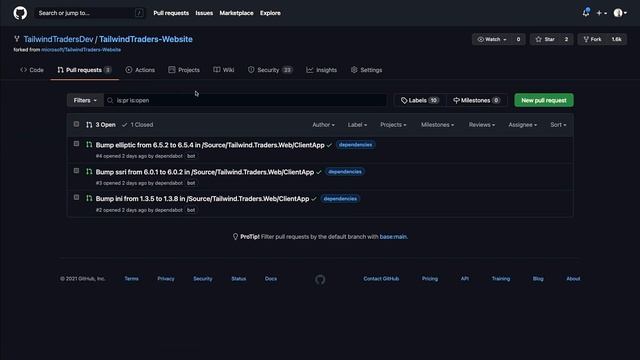Show the 1 Closed pull requests
Viewport: 640px width, 360px height.
point(138,124)
